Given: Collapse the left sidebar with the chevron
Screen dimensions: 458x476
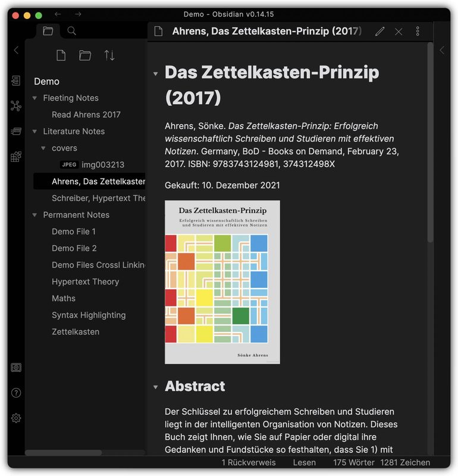Looking at the screenshot, I should click(x=17, y=50).
